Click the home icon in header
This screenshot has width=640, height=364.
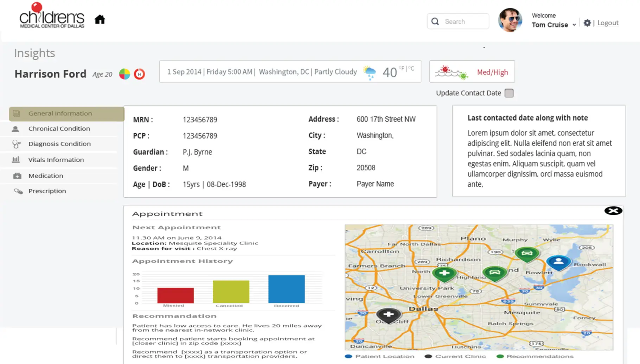point(100,19)
